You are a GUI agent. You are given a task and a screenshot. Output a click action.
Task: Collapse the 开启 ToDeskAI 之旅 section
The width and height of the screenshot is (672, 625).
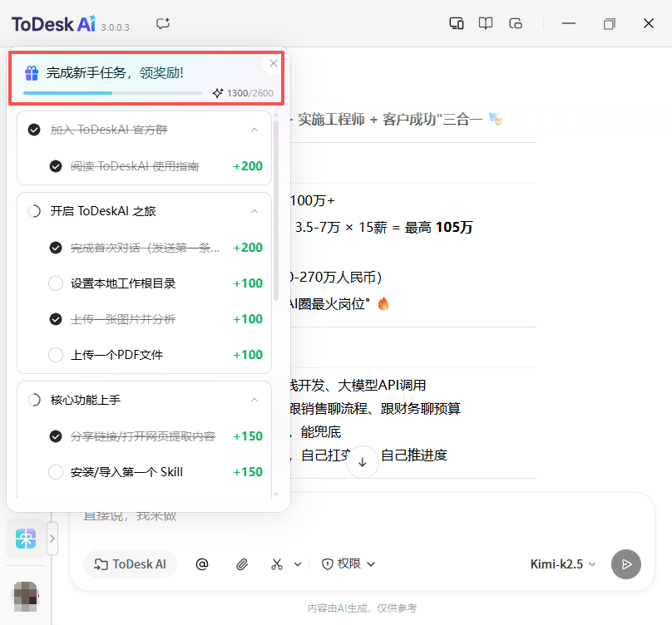click(x=254, y=211)
